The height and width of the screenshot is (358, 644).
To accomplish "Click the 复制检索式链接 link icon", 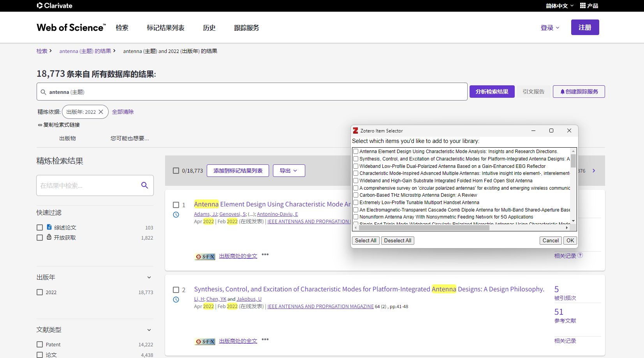I will (x=40, y=125).
